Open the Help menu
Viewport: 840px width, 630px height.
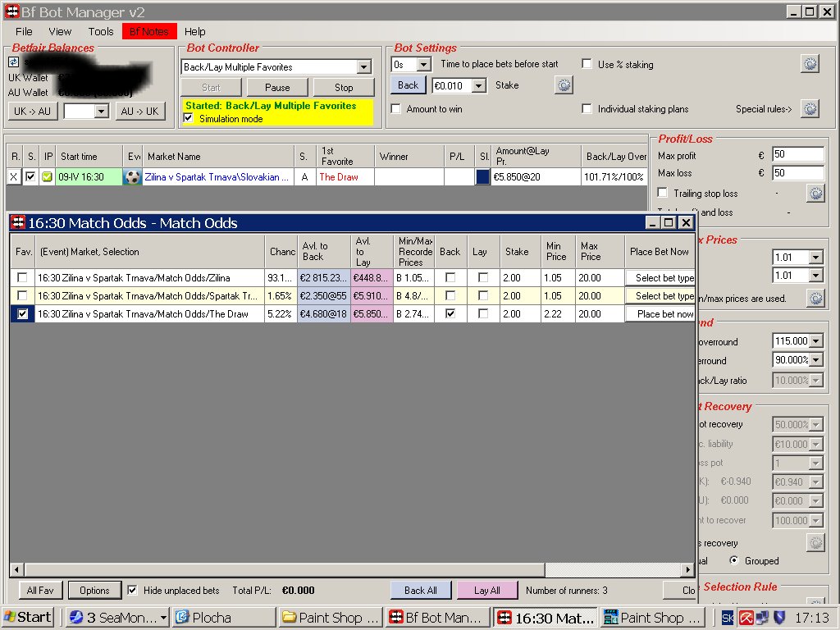(x=195, y=32)
